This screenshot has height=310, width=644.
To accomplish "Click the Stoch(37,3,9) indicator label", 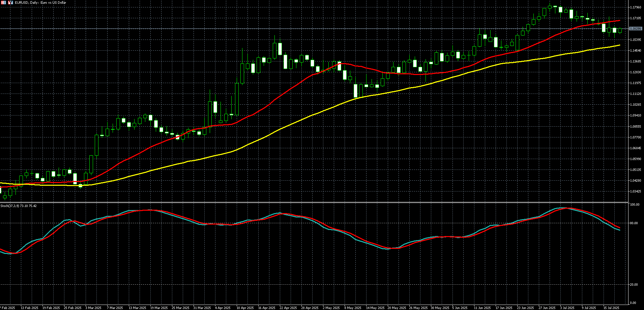I will pos(19,206).
